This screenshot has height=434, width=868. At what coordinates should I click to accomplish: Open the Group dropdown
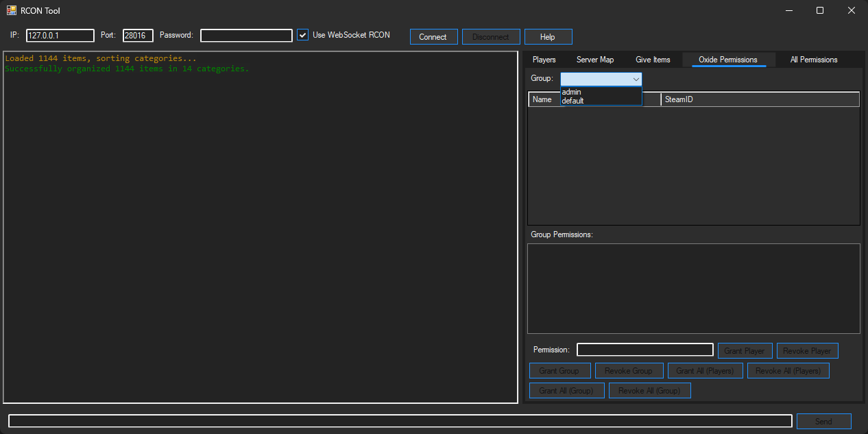click(x=636, y=78)
